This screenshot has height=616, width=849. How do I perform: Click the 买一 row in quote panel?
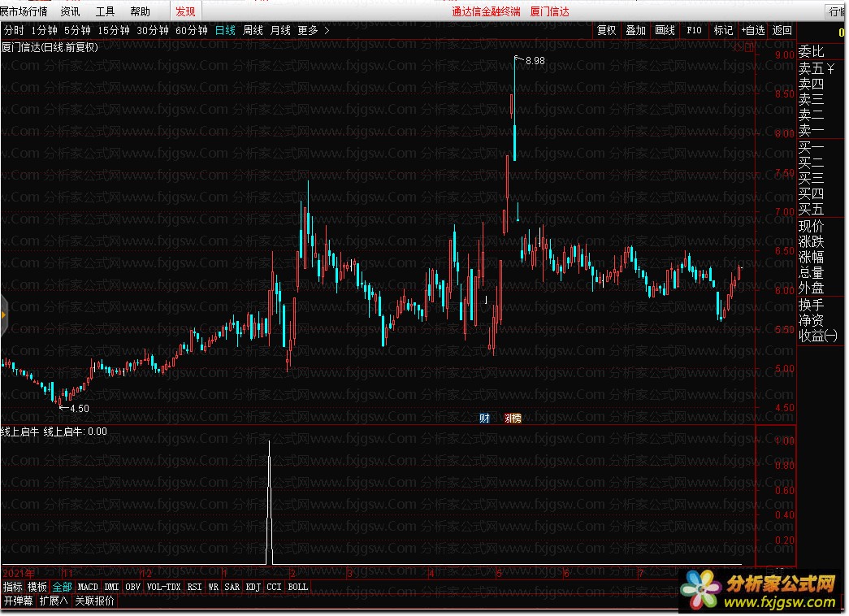811,147
